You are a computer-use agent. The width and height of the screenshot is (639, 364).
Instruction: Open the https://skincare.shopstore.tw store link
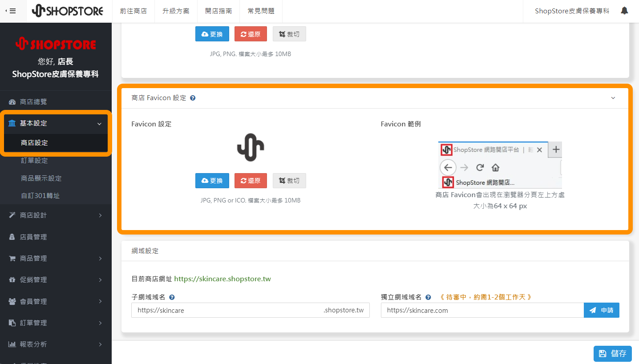222,279
